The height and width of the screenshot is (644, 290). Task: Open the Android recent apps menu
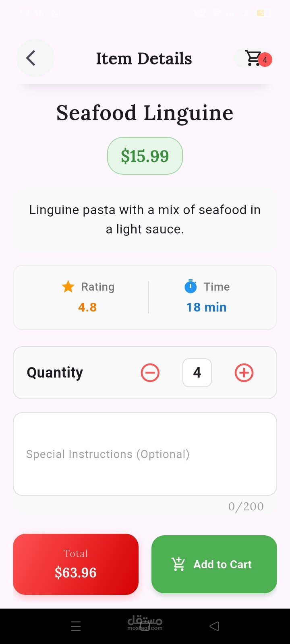click(76, 626)
